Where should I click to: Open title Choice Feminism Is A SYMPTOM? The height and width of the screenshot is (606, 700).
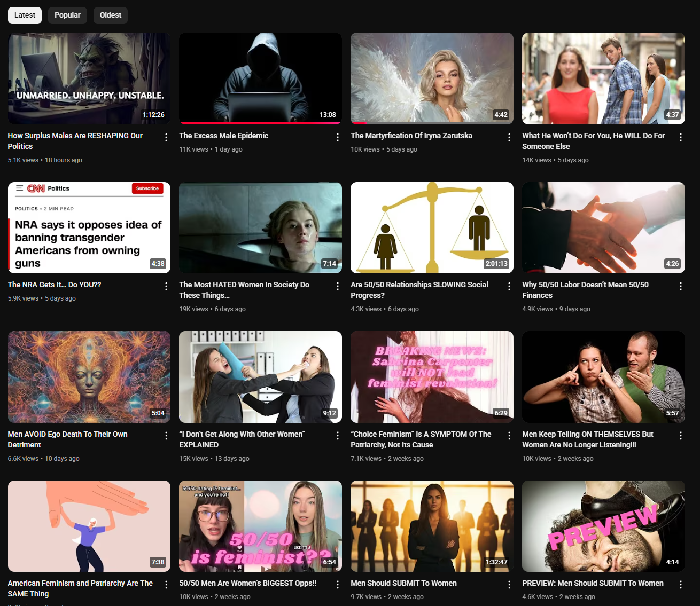(x=421, y=439)
